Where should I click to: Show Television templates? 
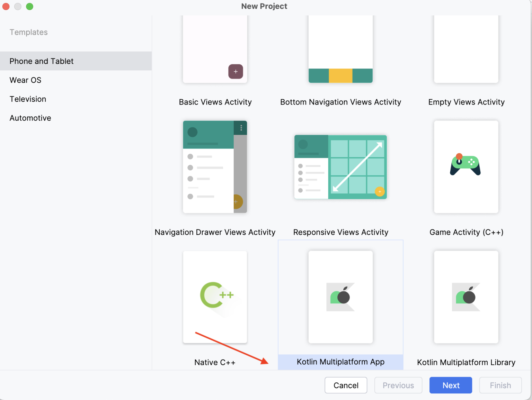tap(28, 99)
